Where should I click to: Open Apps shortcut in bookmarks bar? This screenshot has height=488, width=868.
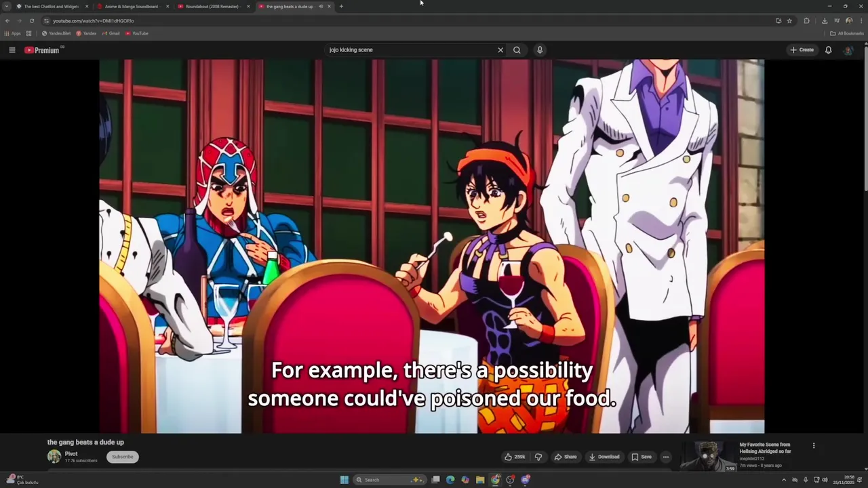(x=12, y=33)
